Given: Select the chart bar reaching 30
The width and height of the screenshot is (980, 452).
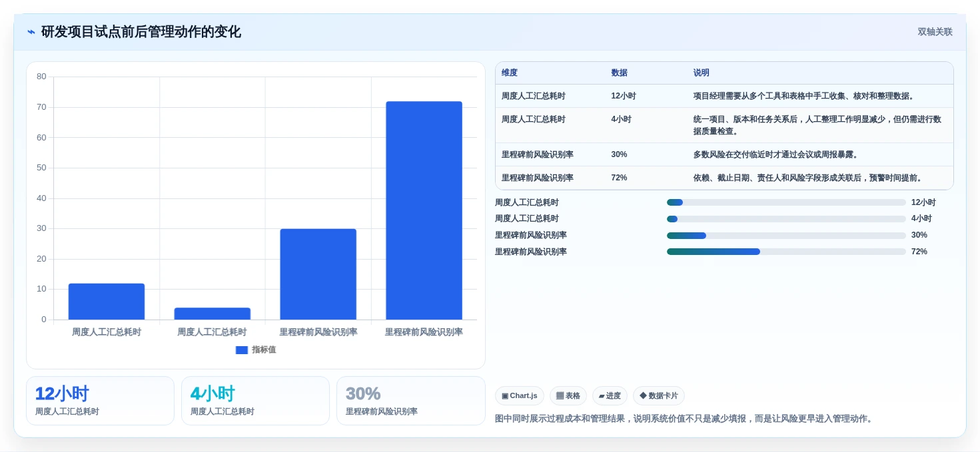Looking at the screenshot, I should coord(318,274).
